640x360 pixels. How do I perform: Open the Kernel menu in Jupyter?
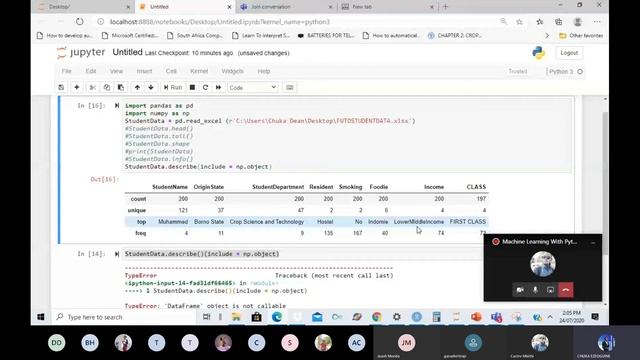click(x=199, y=71)
